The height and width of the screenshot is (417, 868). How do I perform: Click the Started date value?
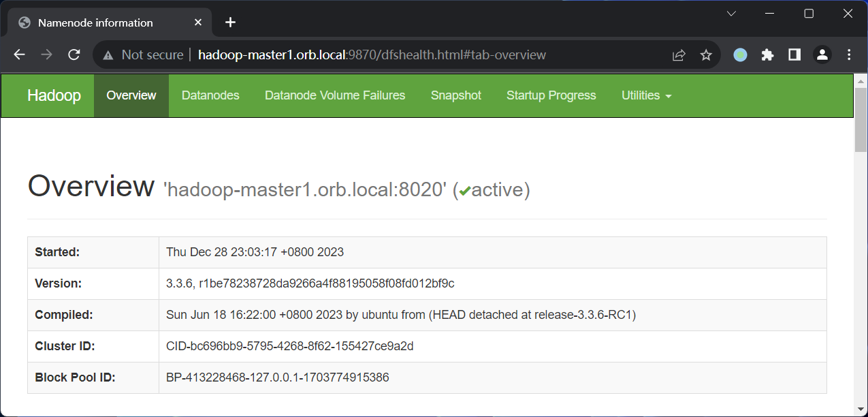click(255, 252)
